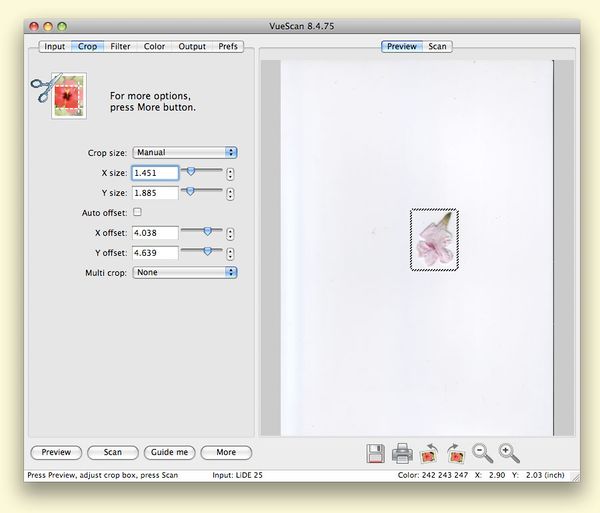This screenshot has width=600, height=513.
Task: Rotate the image right (clockwise)
Action: (456, 453)
